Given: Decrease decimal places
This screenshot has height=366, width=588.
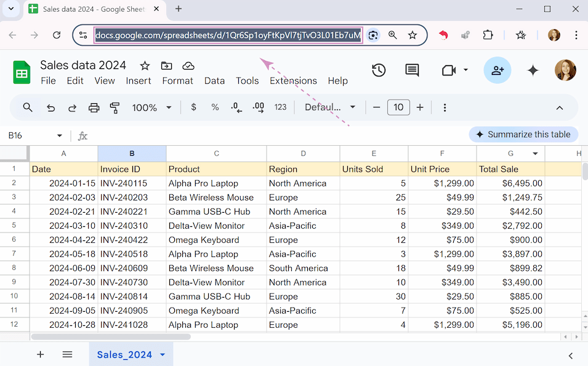Looking at the screenshot, I should pos(236,108).
